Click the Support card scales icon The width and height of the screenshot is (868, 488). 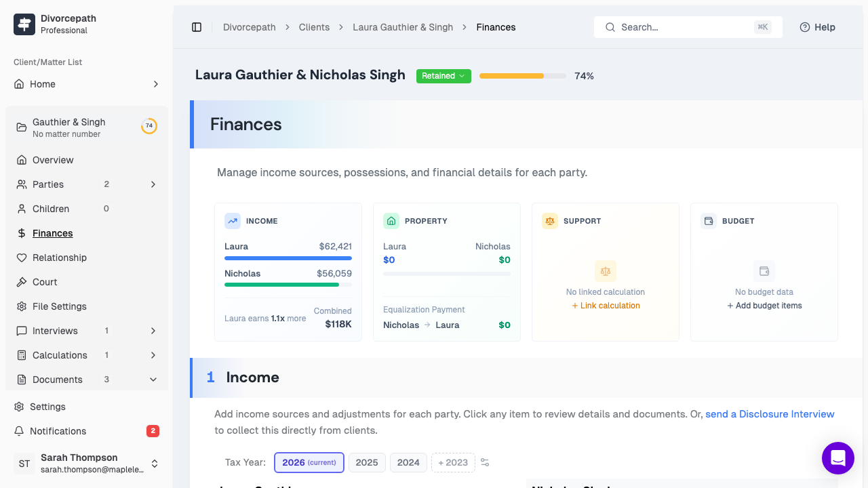coord(550,221)
